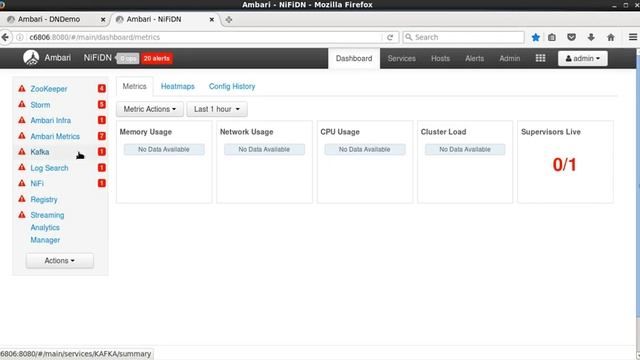Screen dimensions: 640x360
Task: Open the Log Search service link
Action: coord(49,168)
